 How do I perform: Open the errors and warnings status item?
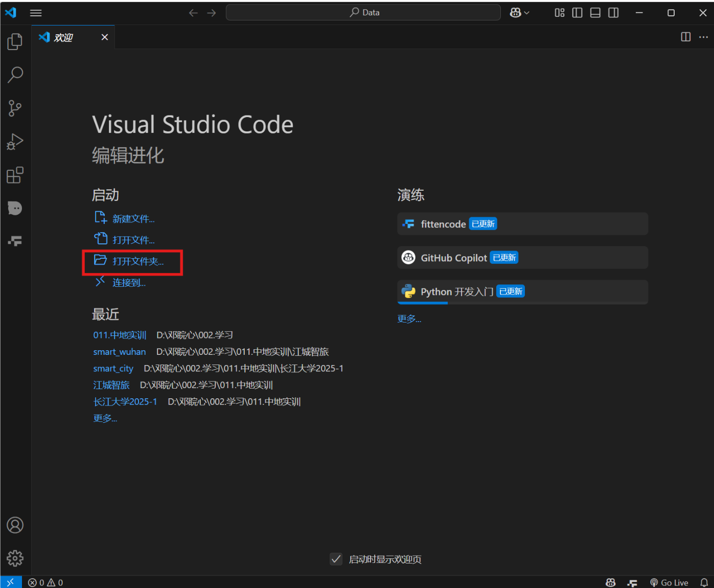click(x=45, y=582)
